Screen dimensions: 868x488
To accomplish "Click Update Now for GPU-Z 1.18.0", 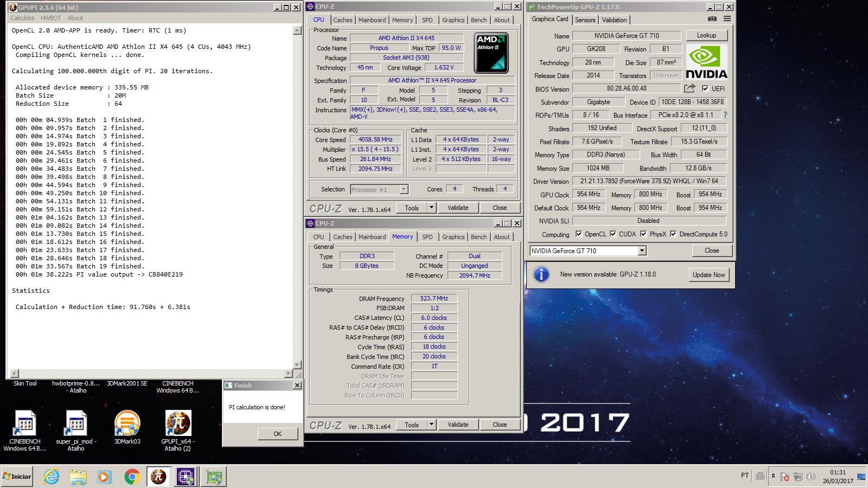I will pyautogui.click(x=709, y=275).
